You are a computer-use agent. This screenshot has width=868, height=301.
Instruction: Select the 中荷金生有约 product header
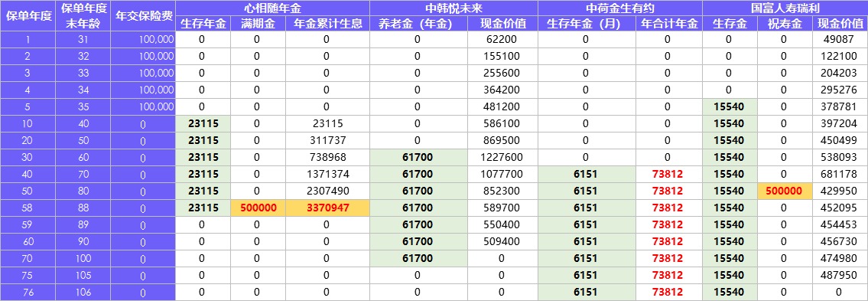[x=620, y=8]
